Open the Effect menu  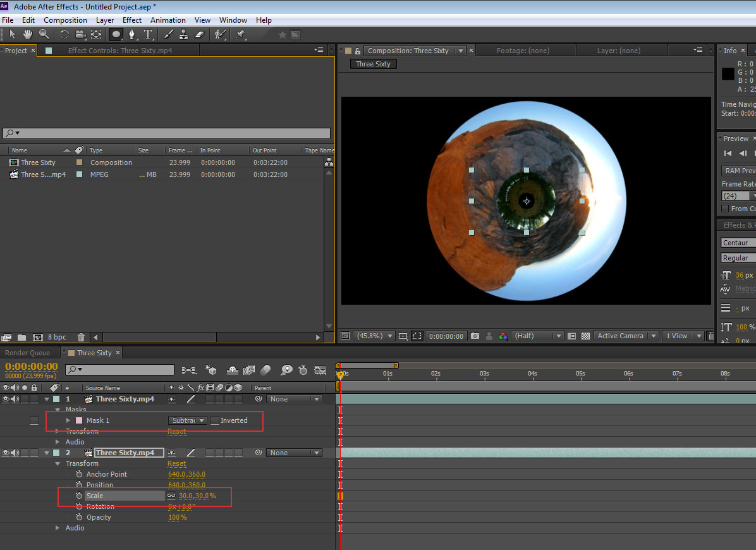[x=132, y=20]
